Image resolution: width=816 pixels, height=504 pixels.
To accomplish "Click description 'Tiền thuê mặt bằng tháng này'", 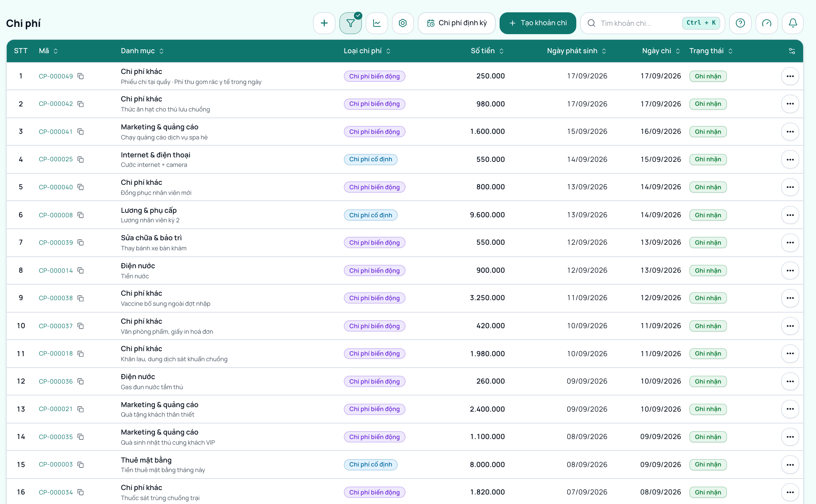I will click(163, 470).
